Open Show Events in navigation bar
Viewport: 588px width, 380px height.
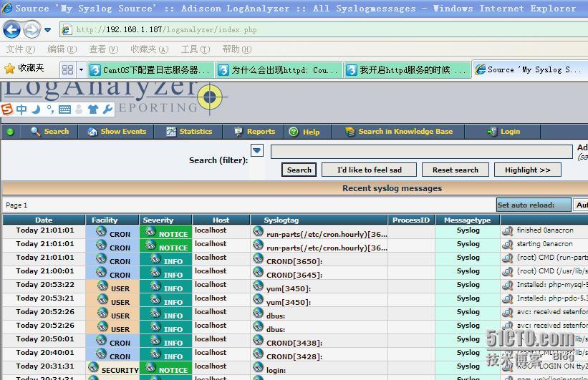pyautogui.click(x=117, y=132)
